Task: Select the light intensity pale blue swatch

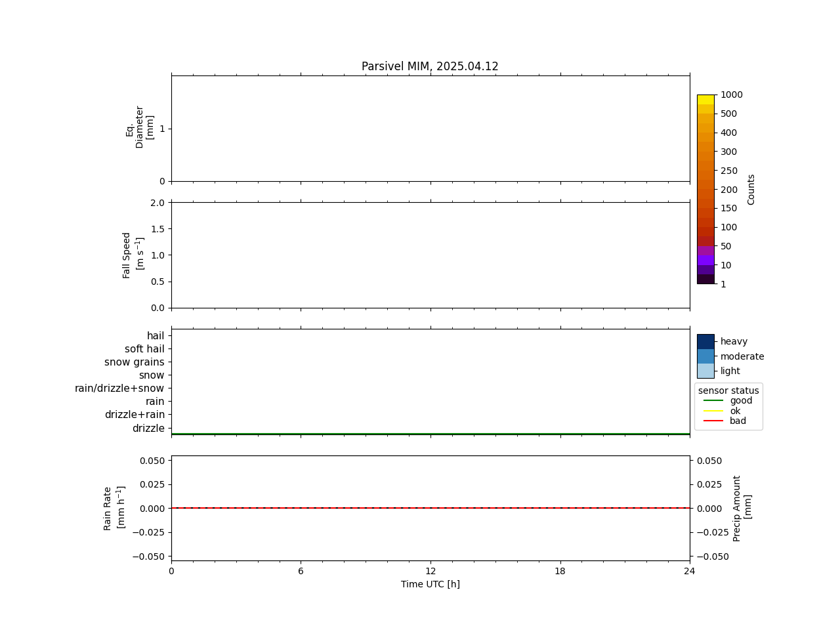Action: (x=705, y=371)
